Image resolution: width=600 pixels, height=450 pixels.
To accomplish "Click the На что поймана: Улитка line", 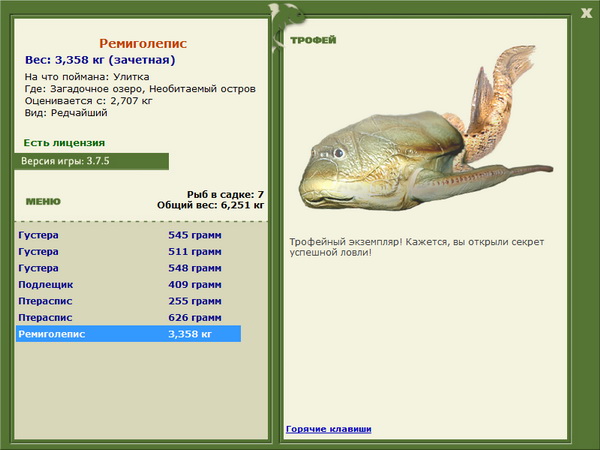I will [x=87, y=77].
